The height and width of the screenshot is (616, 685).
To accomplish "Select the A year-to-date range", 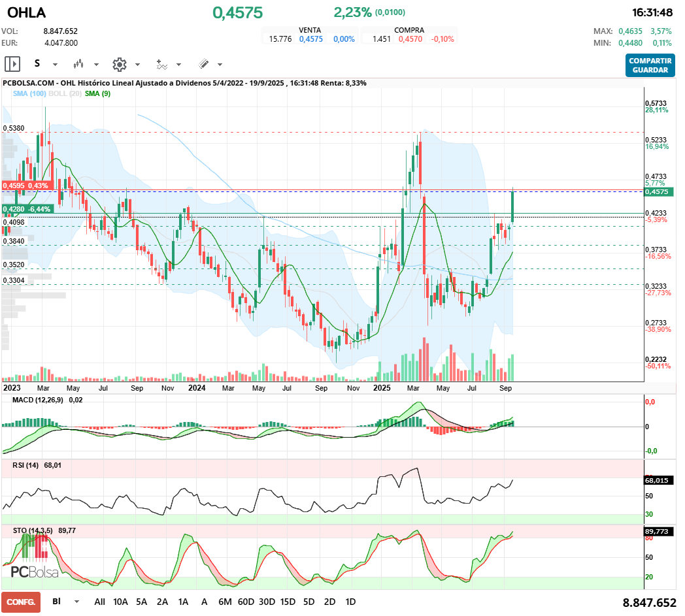I will click(204, 602).
